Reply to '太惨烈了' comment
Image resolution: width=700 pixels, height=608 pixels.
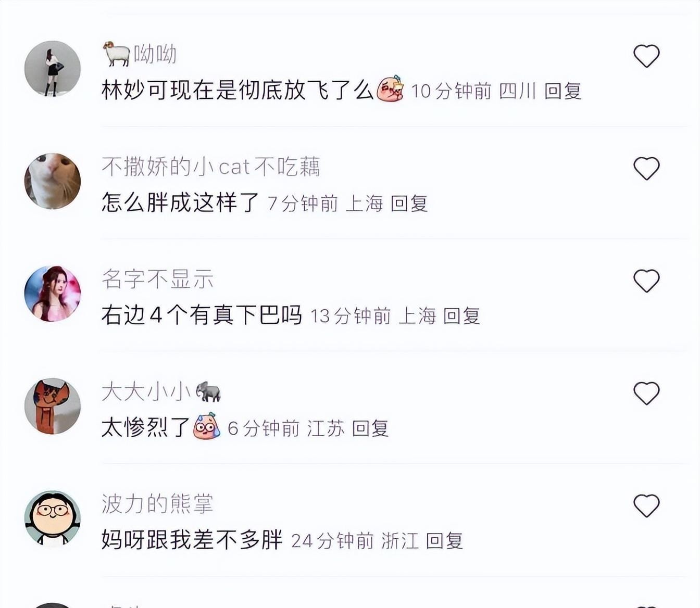point(370,428)
